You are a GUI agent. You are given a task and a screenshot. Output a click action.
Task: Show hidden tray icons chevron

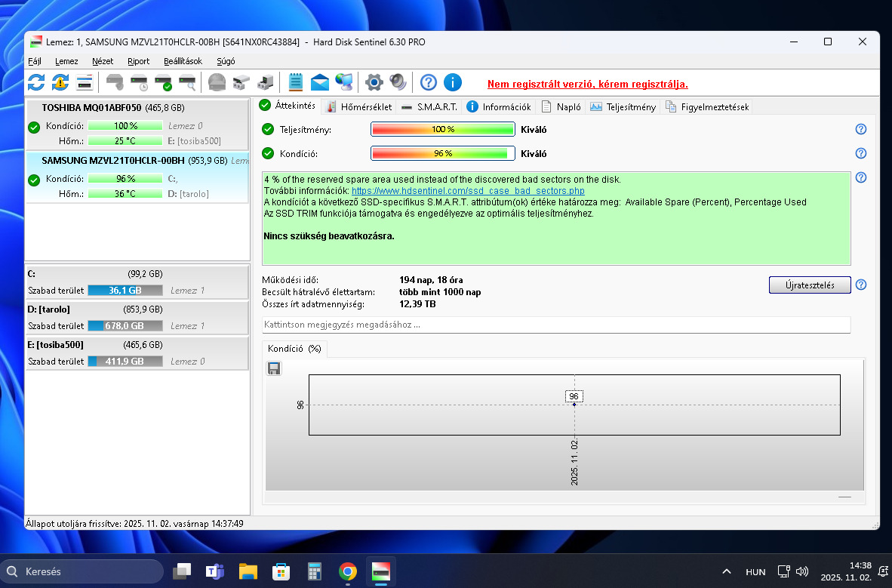pyautogui.click(x=727, y=571)
